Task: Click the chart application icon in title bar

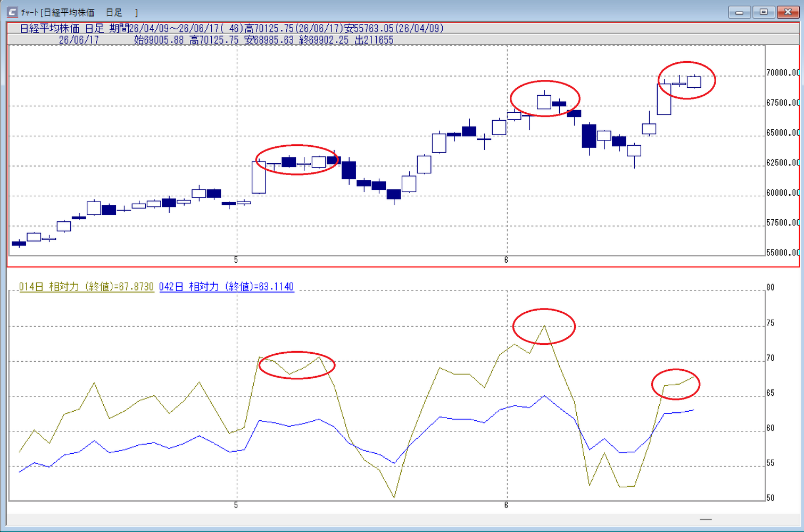Action: pyautogui.click(x=12, y=12)
